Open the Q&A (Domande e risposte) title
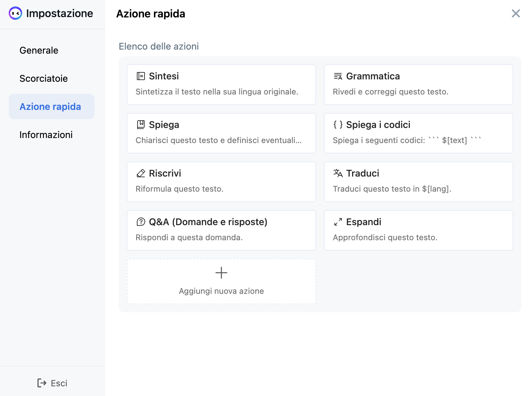The width and height of the screenshot is (532, 396). pos(208,222)
